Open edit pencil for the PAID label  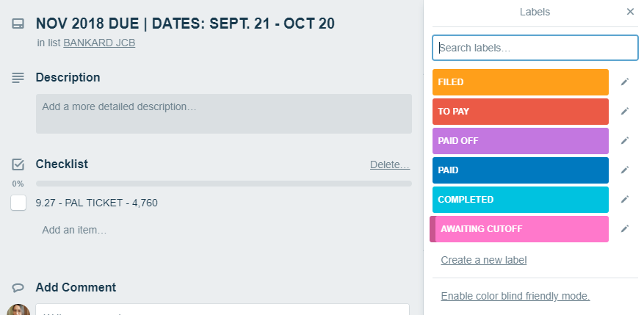(625, 170)
